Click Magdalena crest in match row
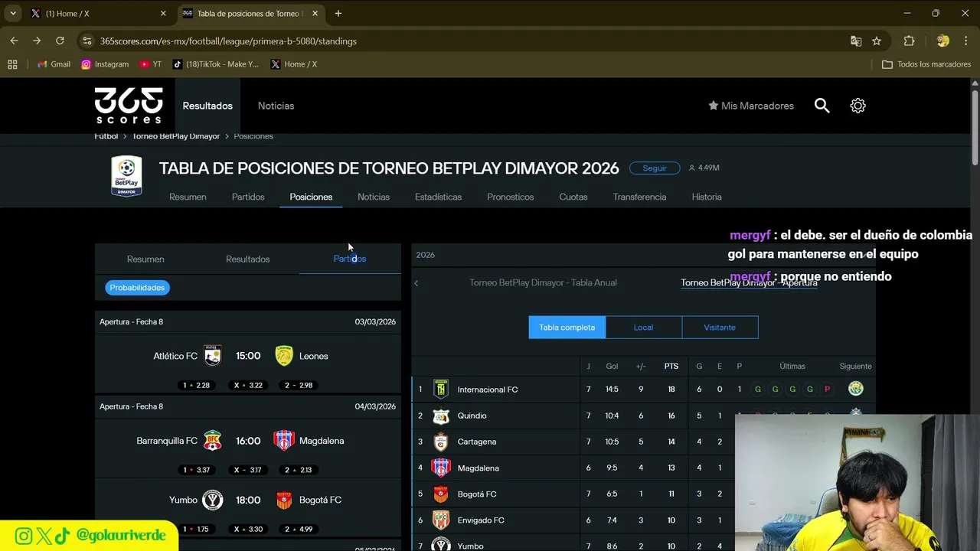 (284, 441)
